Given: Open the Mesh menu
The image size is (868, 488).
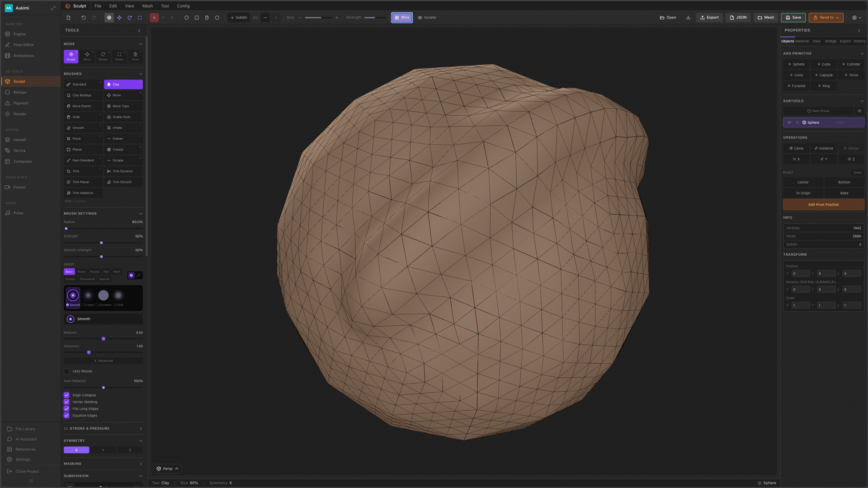Looking at the screenshot, I should point(147,6).
